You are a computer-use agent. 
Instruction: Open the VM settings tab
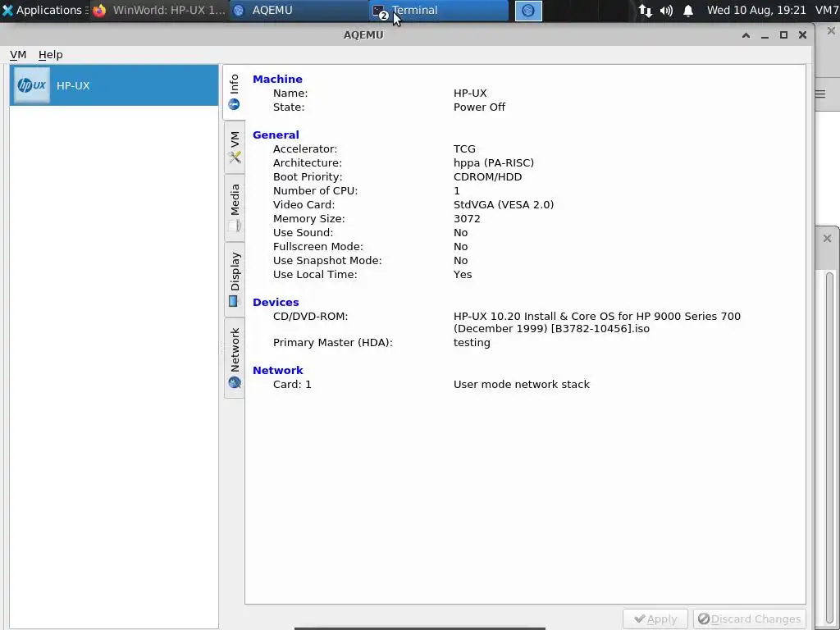coord(234,148)
